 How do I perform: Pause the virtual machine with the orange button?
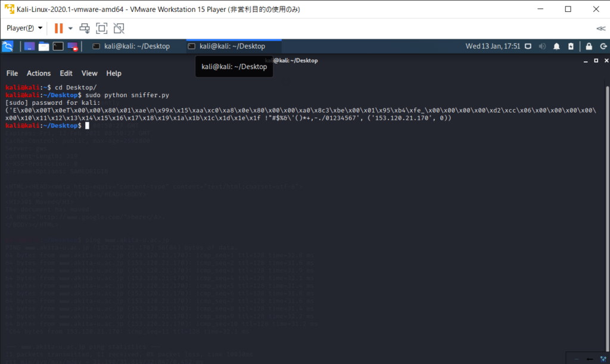(x=58, y=28)
